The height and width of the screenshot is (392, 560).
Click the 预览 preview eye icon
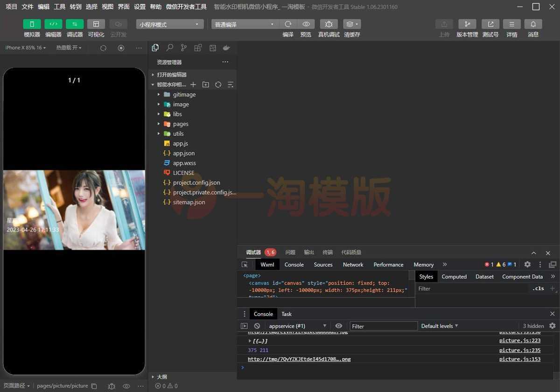click(x=306, y=24)
